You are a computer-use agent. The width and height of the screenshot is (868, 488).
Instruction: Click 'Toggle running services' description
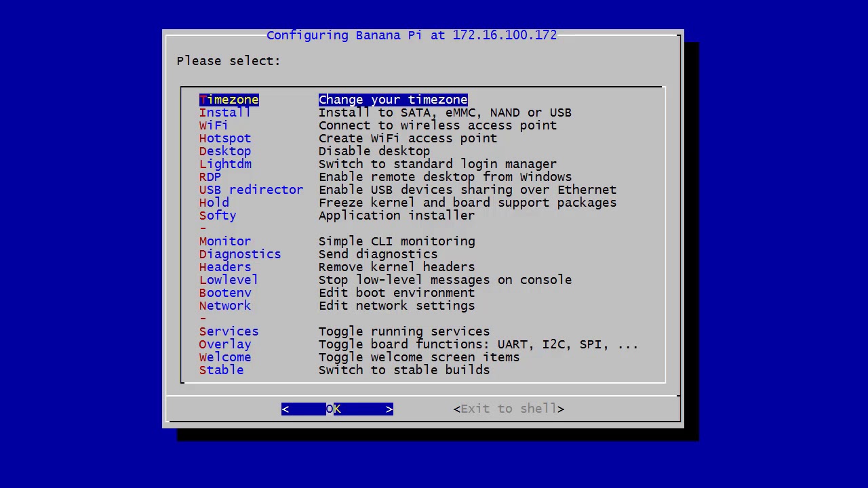point(404,331)
